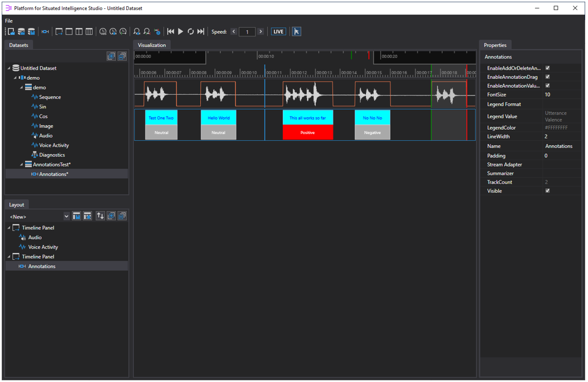This screenshot has height=382, width=588.
Task: Click the save layout icon
Action: click(x=77, y=216)
